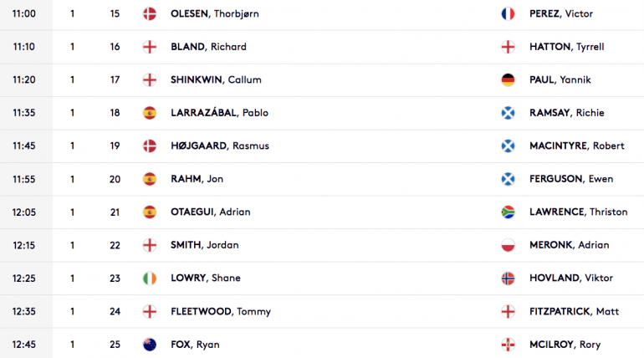Click the Spain flag next to RAHM, Jon
The width and height of the screenshot is (644, 358).
click(150, 179)
